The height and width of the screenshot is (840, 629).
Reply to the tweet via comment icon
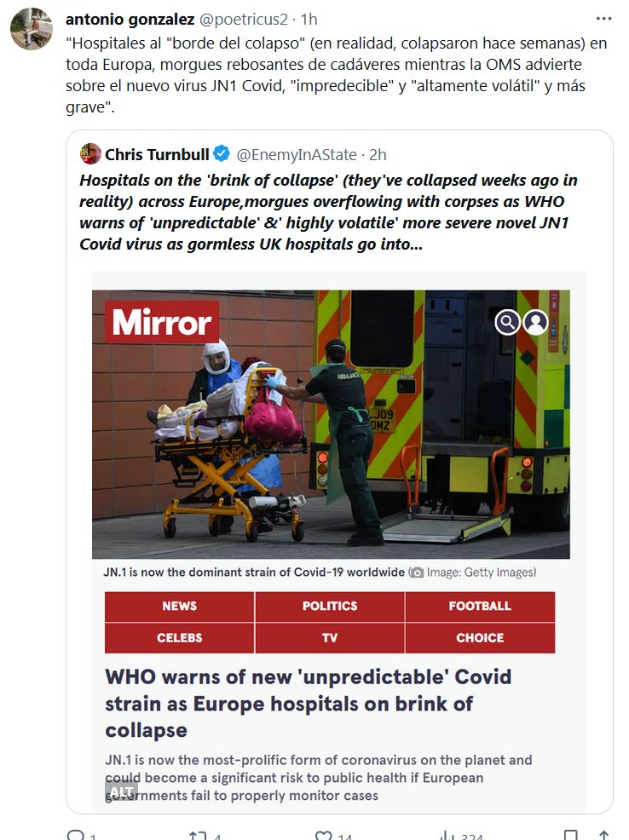pos(75,837)
